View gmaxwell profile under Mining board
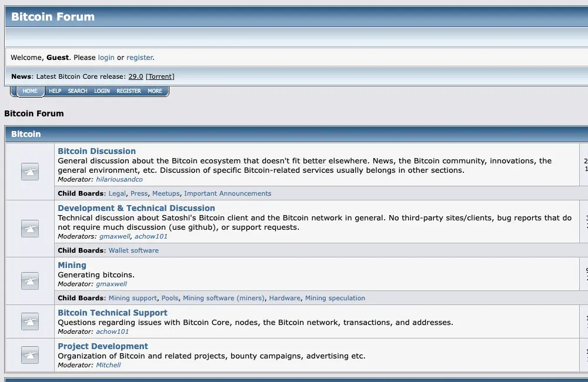588x382 pixels. click(x=111, y=284)
